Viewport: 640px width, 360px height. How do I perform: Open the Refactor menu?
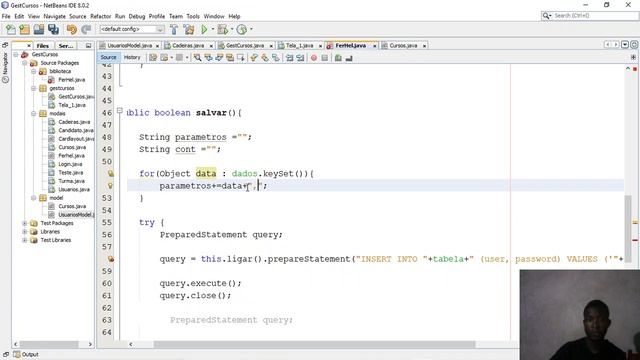100,16
